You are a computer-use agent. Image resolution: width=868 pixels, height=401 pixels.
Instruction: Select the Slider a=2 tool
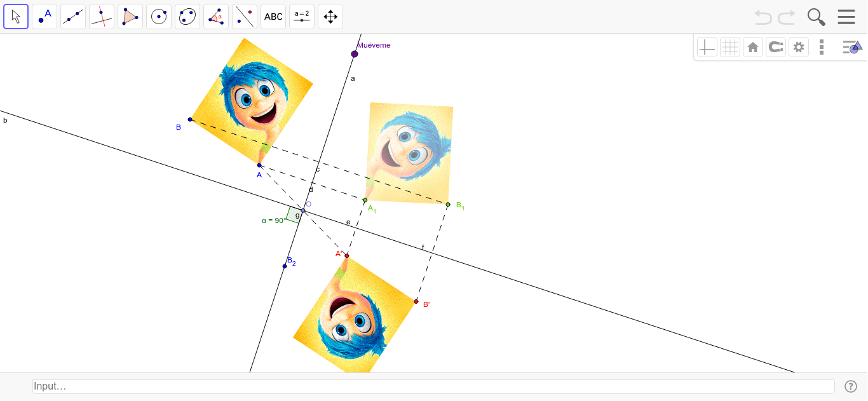coord(302,17)
